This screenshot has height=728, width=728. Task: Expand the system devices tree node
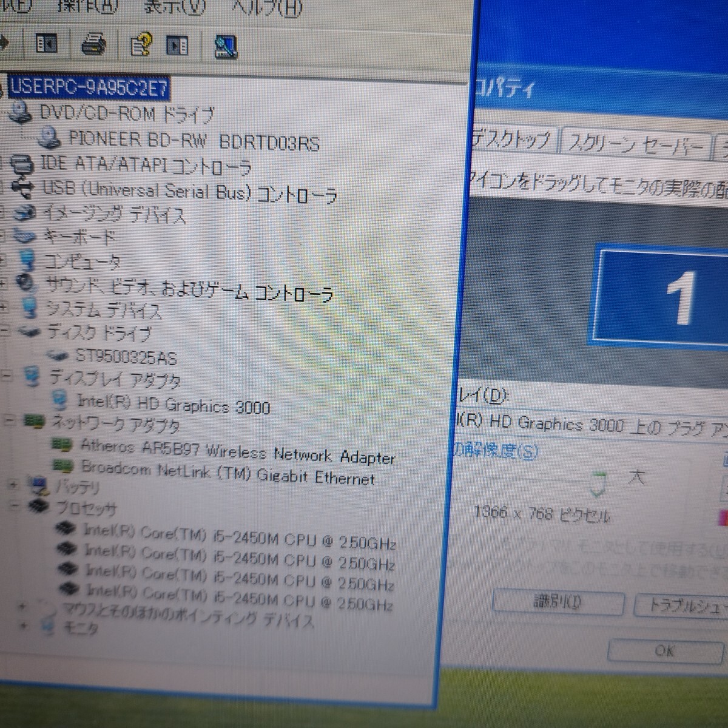(x=4, y=308)
